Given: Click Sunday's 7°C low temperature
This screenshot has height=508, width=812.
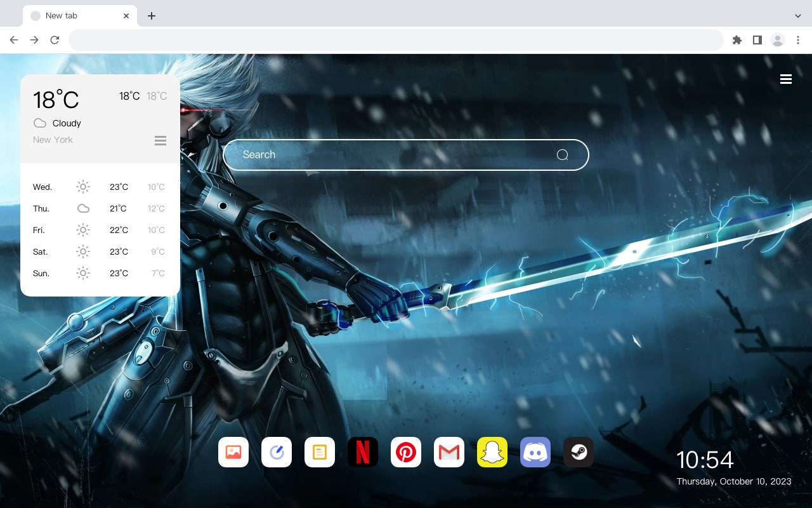Looking at the screenshot, I should coord(158,273).
